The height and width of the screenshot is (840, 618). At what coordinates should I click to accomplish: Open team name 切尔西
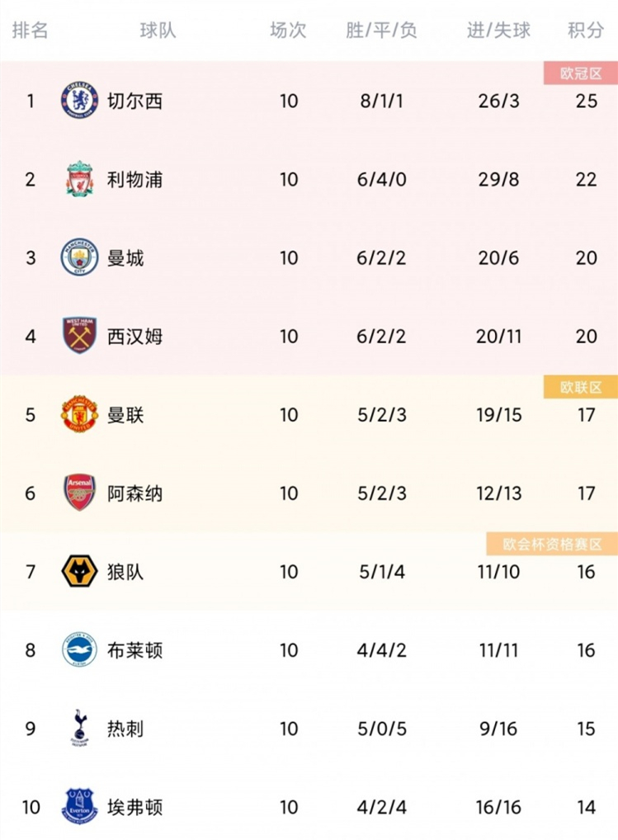[135, 101]
